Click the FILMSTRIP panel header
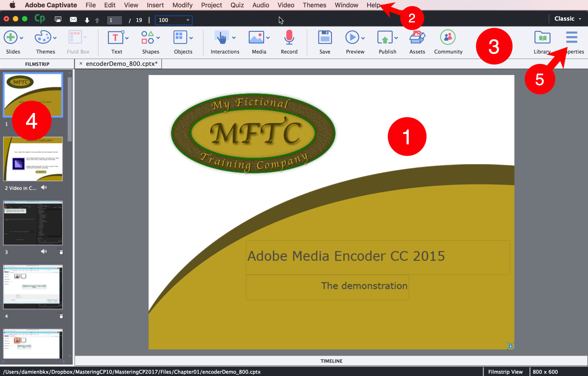 point(37,64)
